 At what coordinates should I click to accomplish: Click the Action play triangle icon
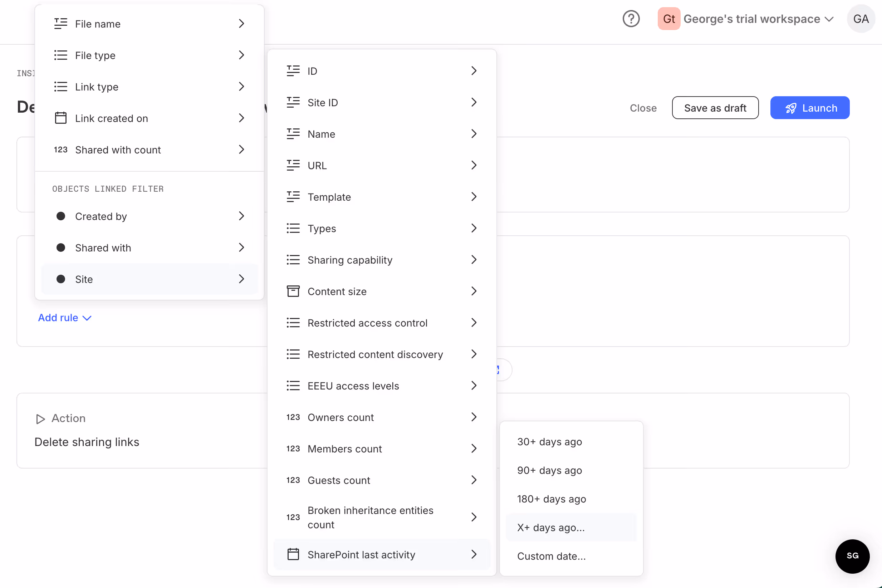click(x=40, y=418)
